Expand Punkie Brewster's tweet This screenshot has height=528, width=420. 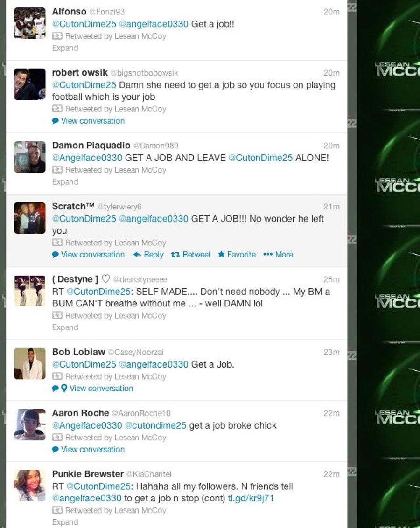[65, 522]
